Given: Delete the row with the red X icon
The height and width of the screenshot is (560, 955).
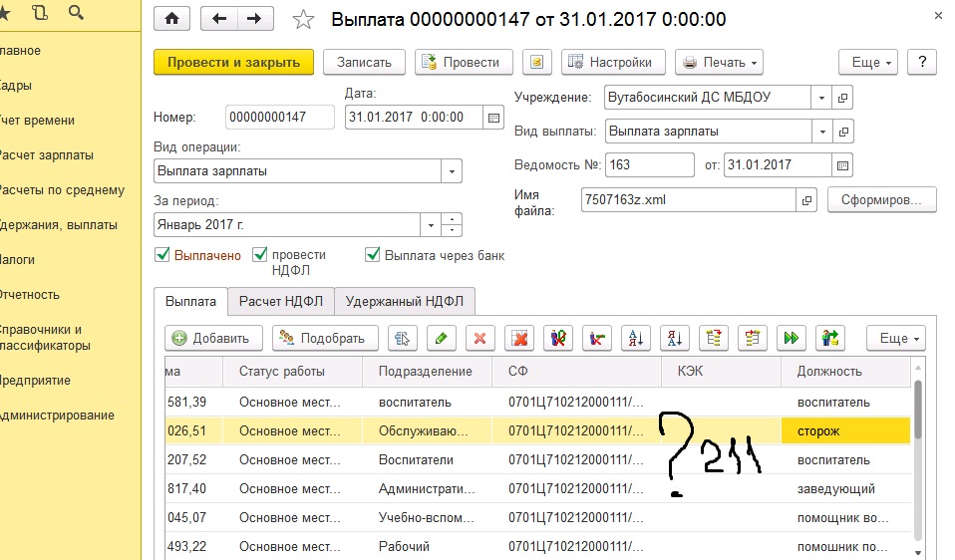Looking at the screenshot, I should 479,338.
